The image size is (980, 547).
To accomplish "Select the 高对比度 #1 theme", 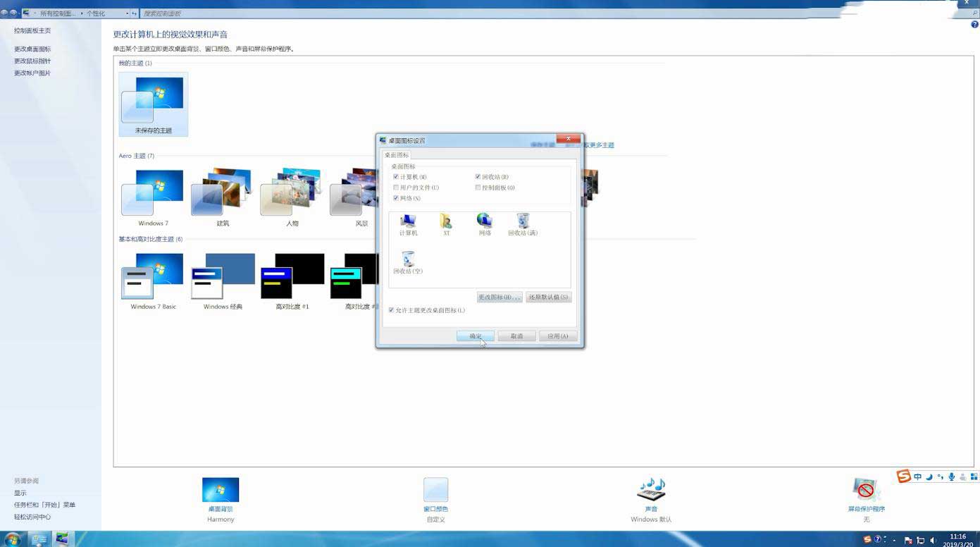I will [292, 281].
